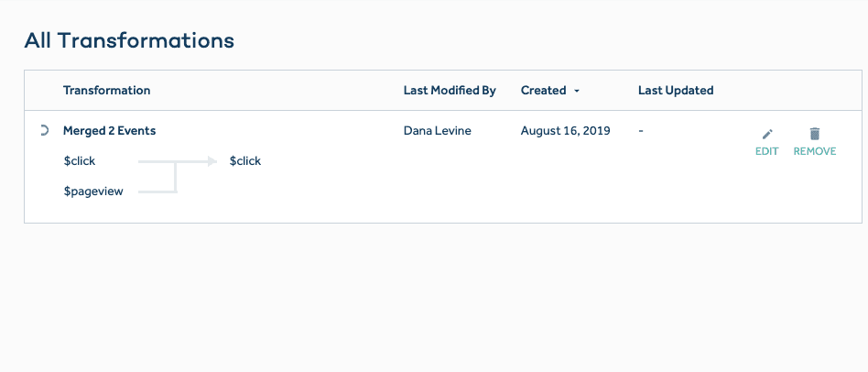Select the merged $click target event
Viewport: 868px width, 372px height.
[x=245, y=161]
